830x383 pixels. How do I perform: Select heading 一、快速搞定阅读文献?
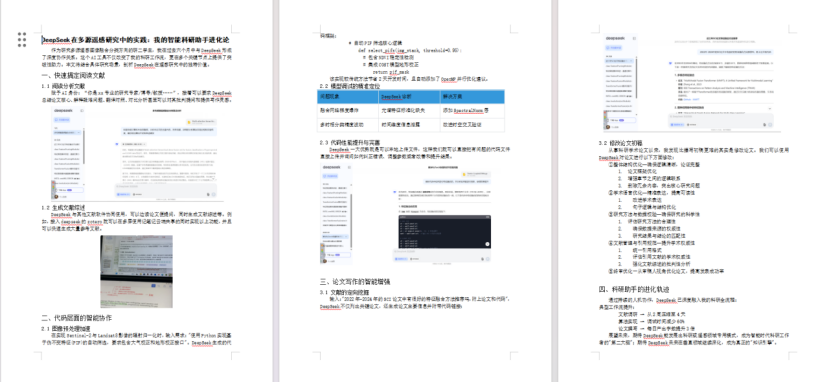coord(73,76)
